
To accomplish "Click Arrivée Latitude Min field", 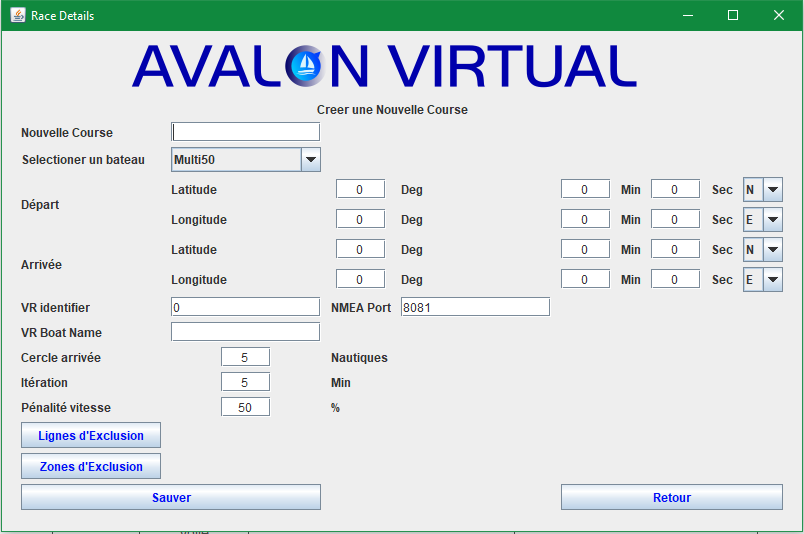I will (585, 249).
